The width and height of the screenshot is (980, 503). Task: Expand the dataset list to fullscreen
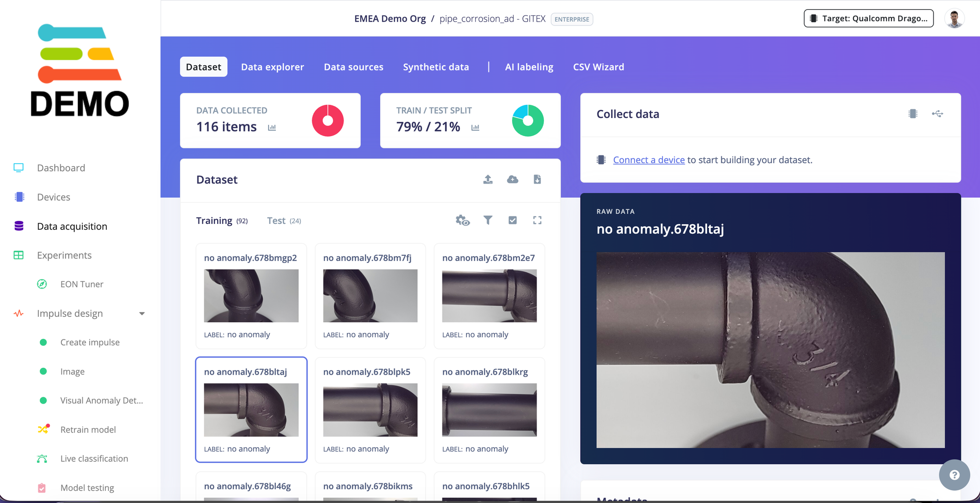[x=537, y=220]
